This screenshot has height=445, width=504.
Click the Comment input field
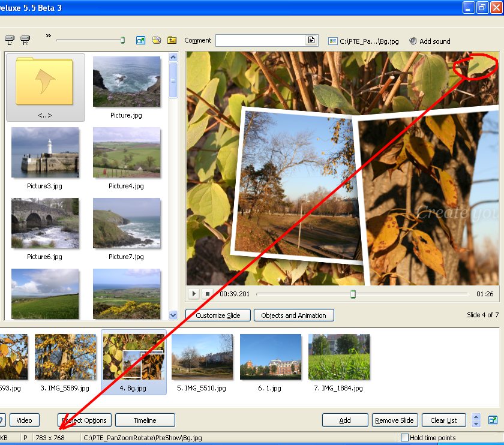(x=260, y=41)
